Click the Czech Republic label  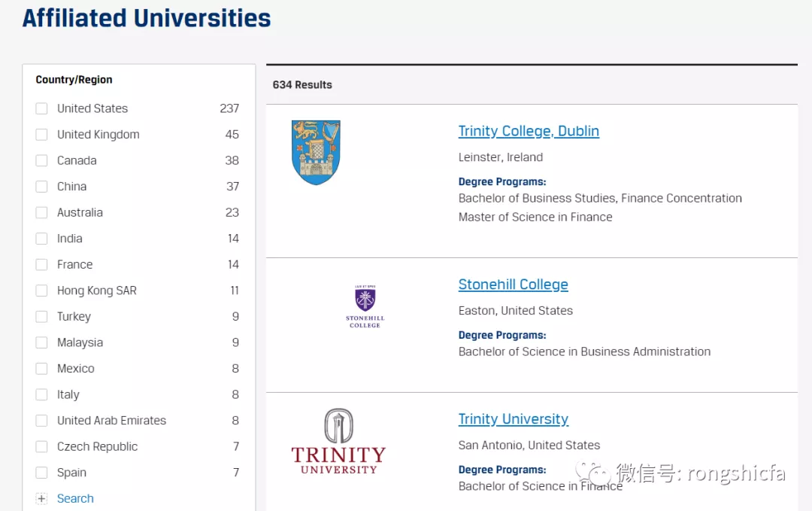pos(97,447)
